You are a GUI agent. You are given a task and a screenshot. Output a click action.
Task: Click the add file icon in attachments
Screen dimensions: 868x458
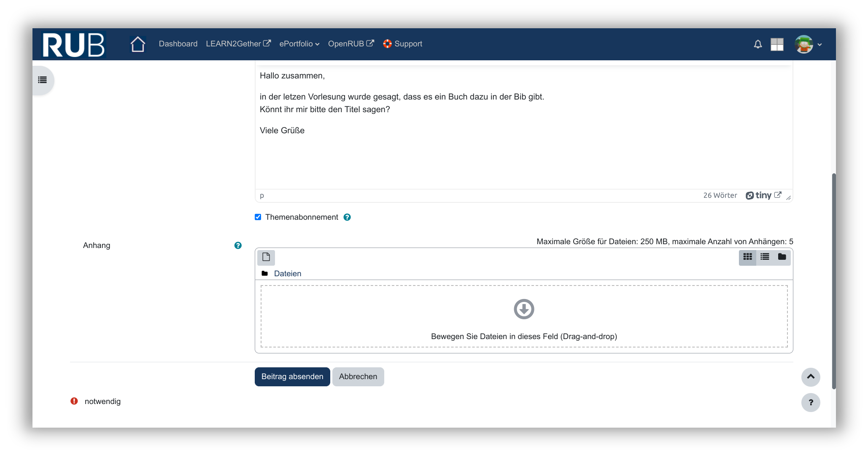coord(266,257)
